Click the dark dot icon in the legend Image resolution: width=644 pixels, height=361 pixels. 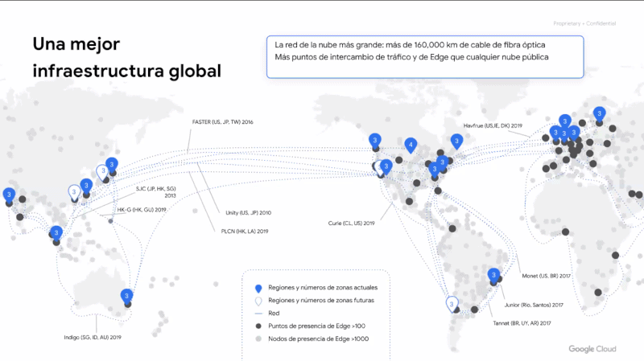pos(258,326)
